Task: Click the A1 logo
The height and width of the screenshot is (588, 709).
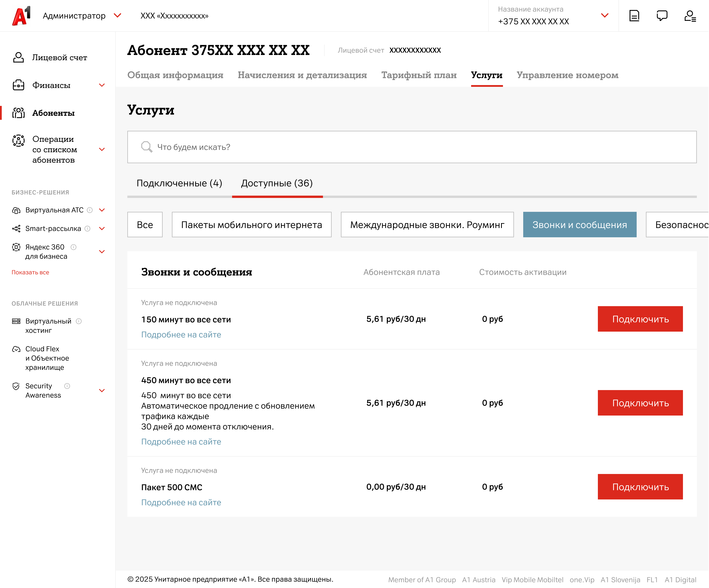Action: 21,15
